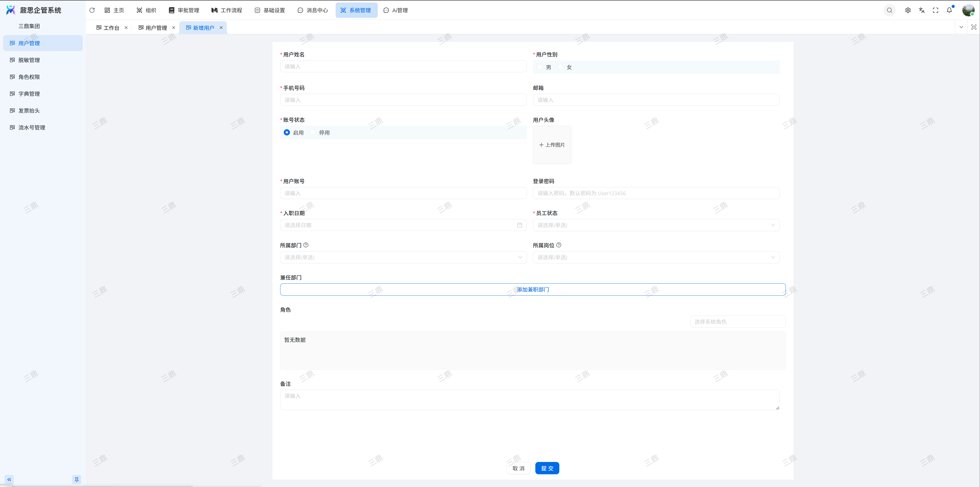Expand the 员工状态 dropdown
The width and height of the screenshot is (980, 487).
coord(656,225)
